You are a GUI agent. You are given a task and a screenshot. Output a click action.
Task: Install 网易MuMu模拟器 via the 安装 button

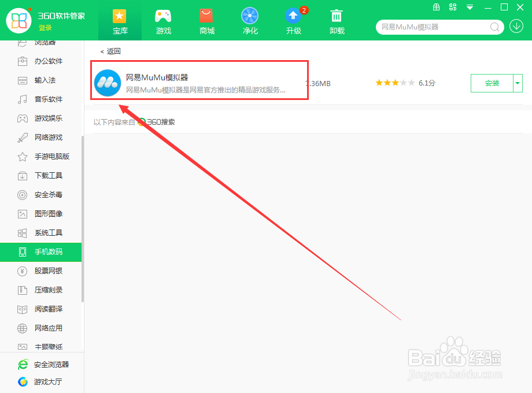pos(492,83)
